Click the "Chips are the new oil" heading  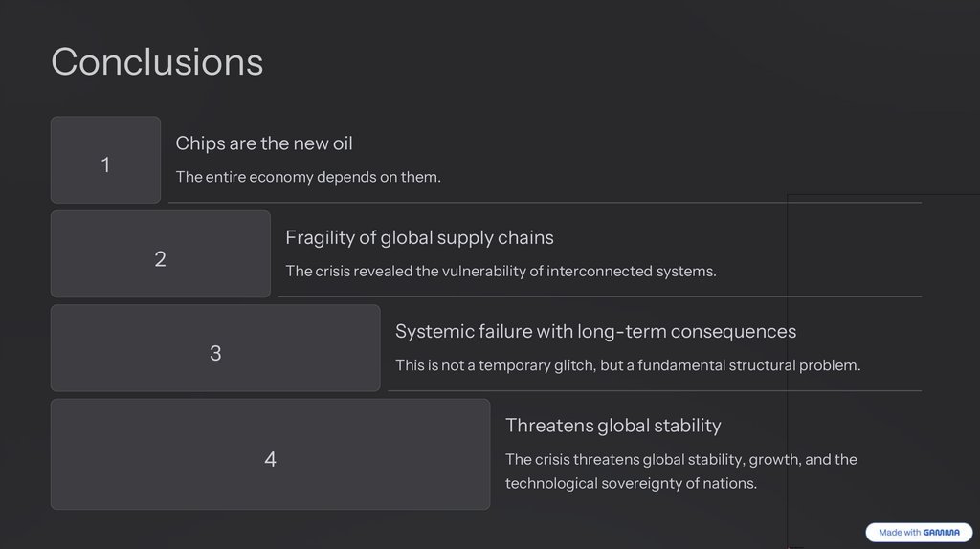(264, 143)
